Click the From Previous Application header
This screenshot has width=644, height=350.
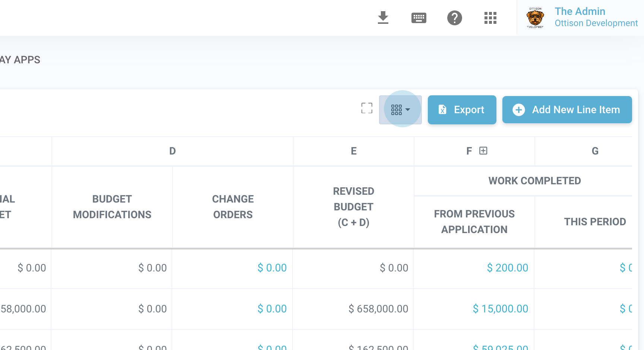click(474, 222)
